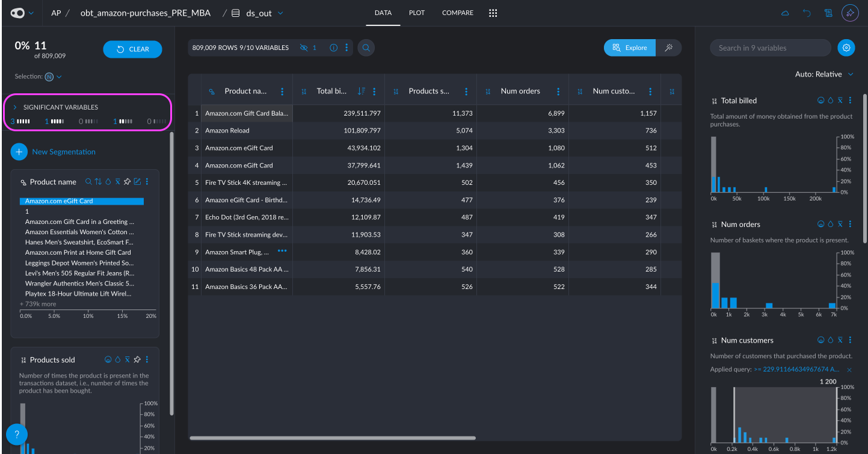Pin the Products sold card
This screenshot has width=868, height=454.
137,359
